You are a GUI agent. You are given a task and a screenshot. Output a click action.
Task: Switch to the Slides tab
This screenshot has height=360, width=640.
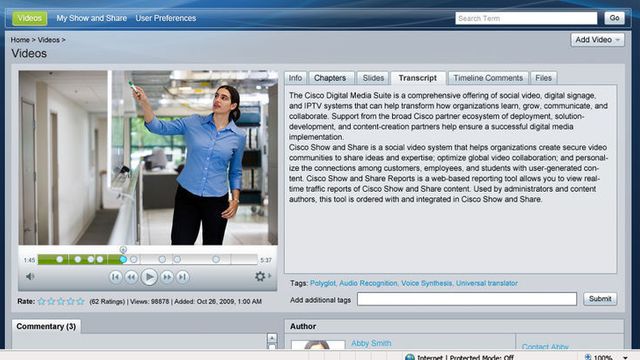373,78
